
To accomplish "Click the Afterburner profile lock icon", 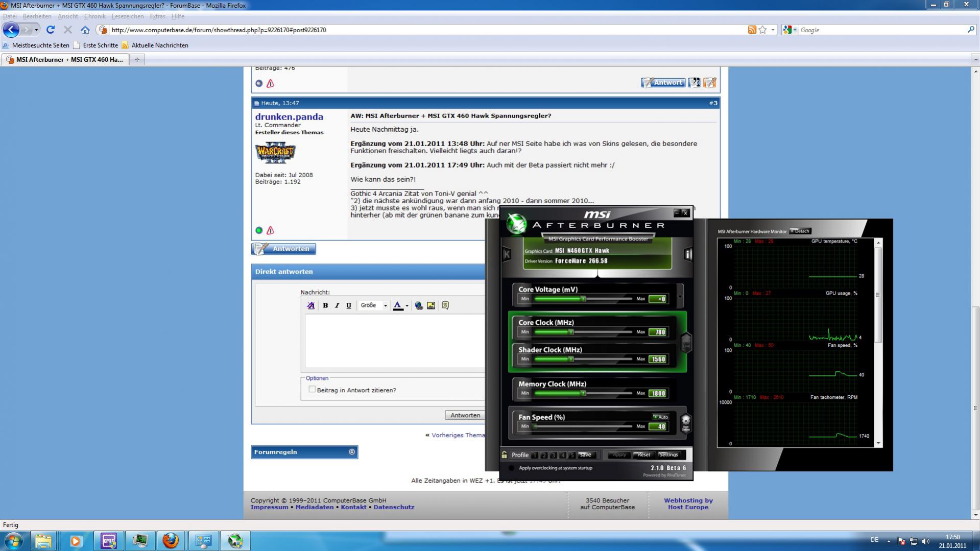I will pos(504,454).
